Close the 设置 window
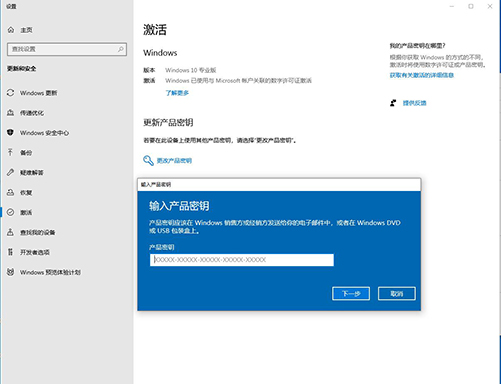The height and width of the screenshot is (384, 501). coord(490,6)
